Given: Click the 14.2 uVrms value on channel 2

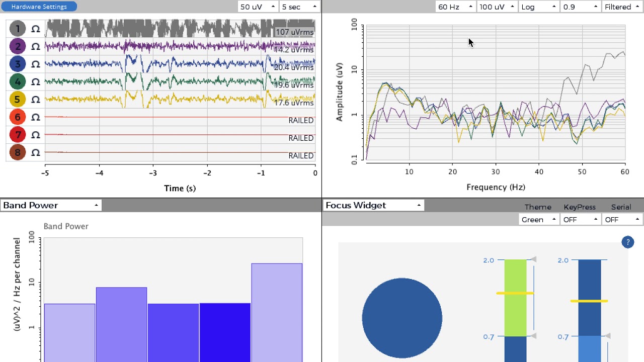Looking at the screenshot, I should (x=294, y=50).
